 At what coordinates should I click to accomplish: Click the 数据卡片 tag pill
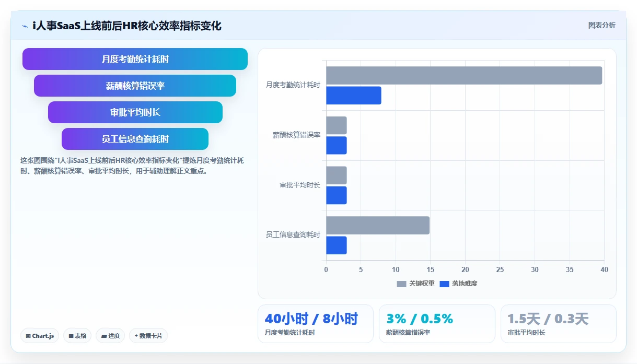(148, 336)
